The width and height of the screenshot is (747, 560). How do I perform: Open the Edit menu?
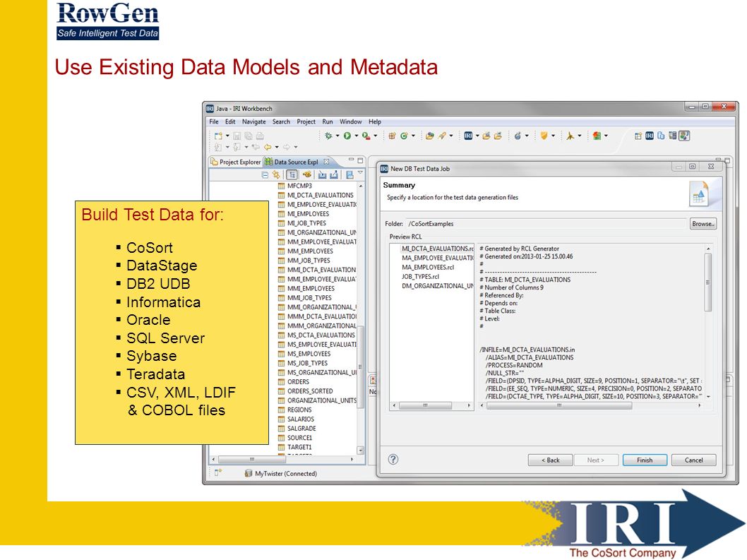tap(230, 121)
